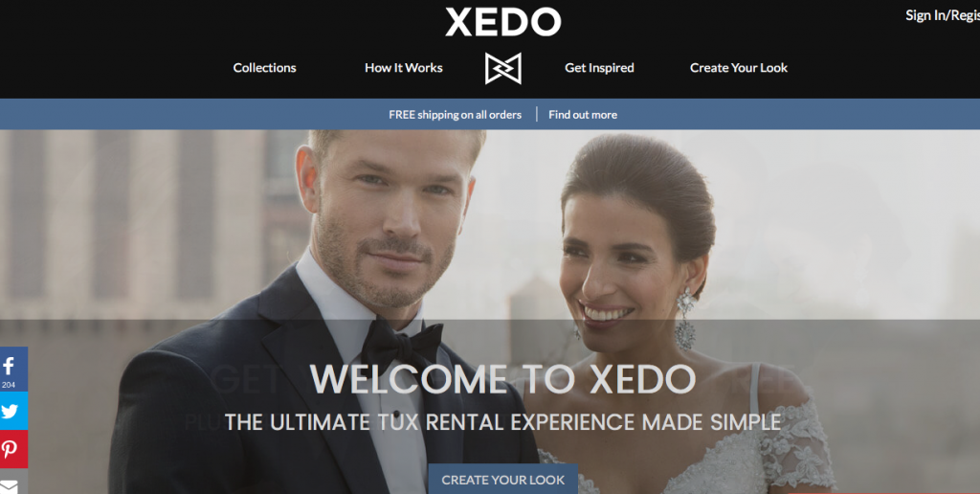Share page via Twitter bird icon

pos(13,411)
